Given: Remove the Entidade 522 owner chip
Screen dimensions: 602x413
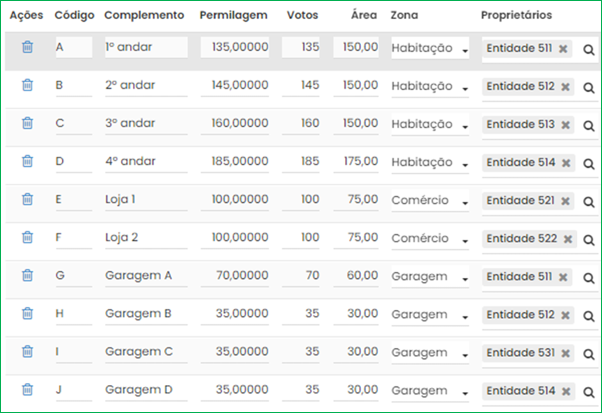Looking at the screenshot, I should click(x=568, y=239).
